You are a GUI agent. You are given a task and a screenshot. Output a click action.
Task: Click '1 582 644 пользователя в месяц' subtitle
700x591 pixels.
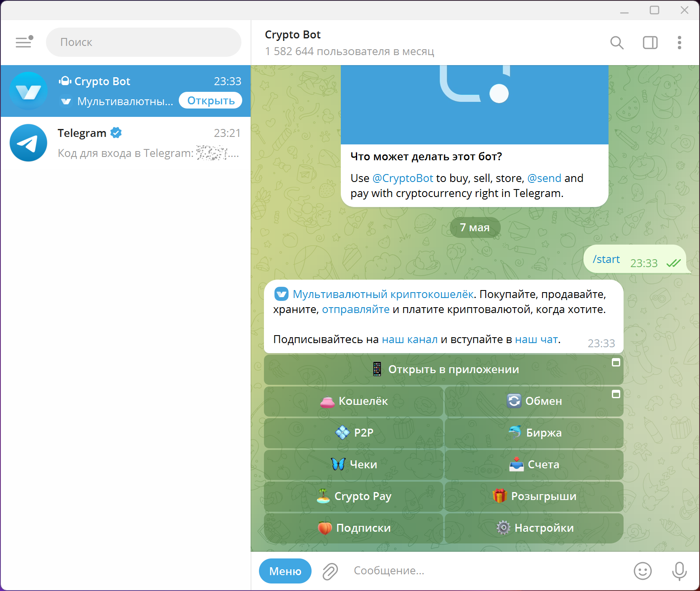pos(350,51)
